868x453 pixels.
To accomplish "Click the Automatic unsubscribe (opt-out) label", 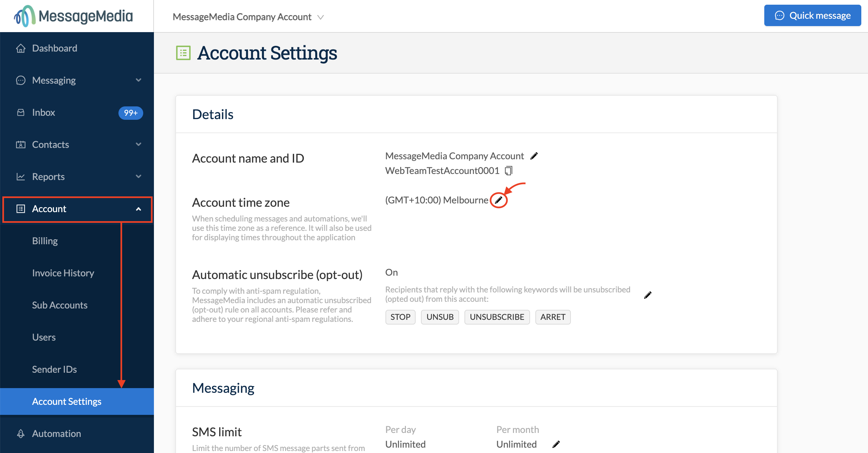I will pos(277,275).
